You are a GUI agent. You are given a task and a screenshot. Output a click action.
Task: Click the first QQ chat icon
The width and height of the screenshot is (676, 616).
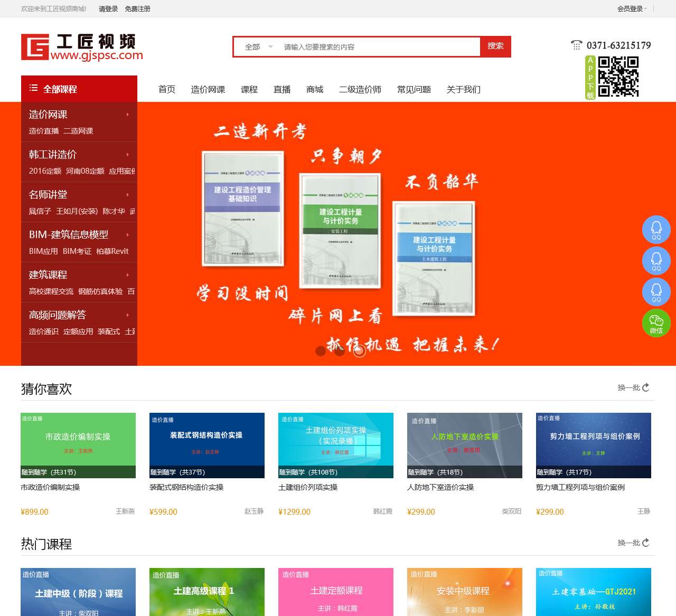(656, 230)
